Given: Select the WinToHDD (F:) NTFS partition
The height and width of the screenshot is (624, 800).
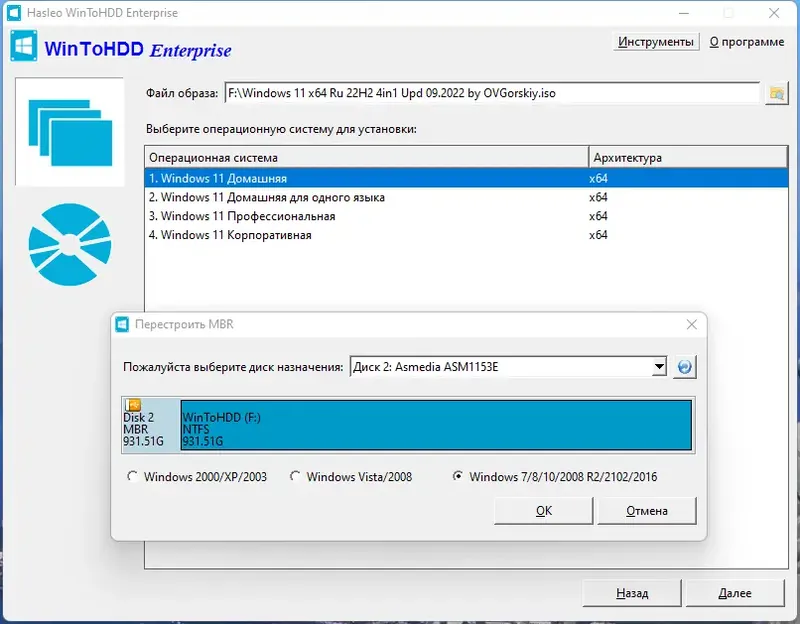Looking at the screenshot, I should click(x=436, y=425).
